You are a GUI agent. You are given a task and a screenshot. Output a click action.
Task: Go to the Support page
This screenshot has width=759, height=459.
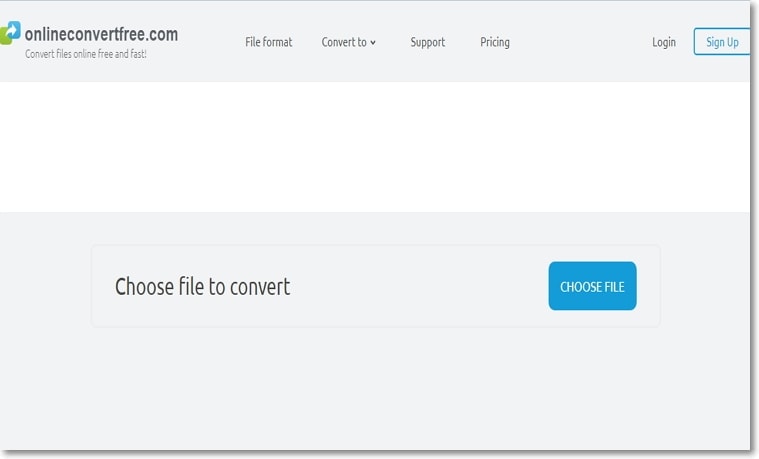click(x=427, y=42)
